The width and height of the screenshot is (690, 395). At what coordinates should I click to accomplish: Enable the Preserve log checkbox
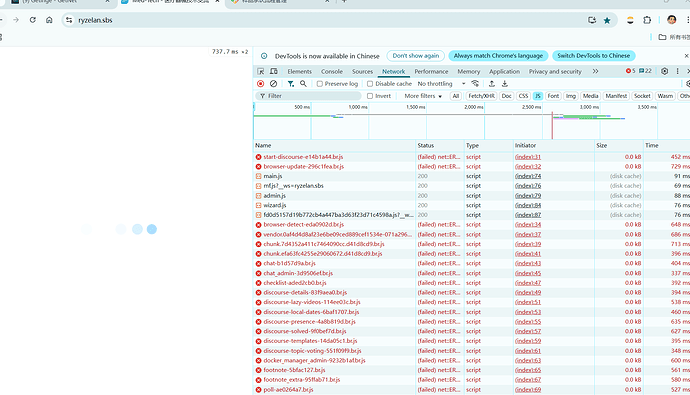click(320, 84)
